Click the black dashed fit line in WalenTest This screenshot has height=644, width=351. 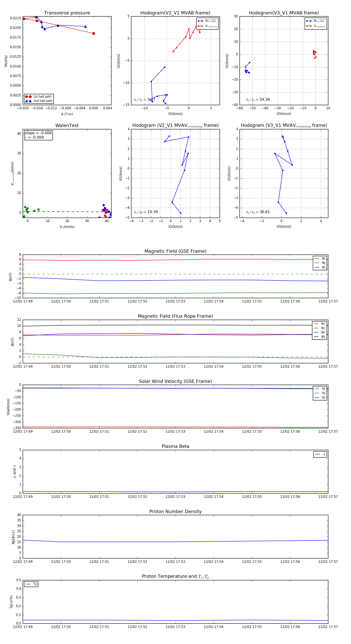(x=67, y=212)
